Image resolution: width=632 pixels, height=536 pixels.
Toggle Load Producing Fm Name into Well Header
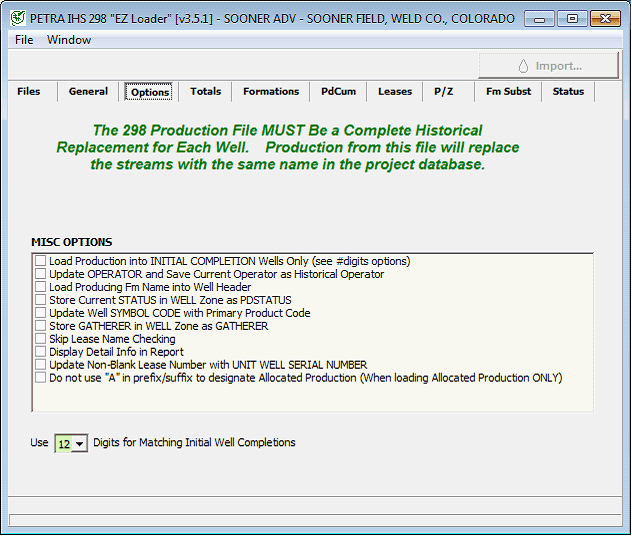41,287
